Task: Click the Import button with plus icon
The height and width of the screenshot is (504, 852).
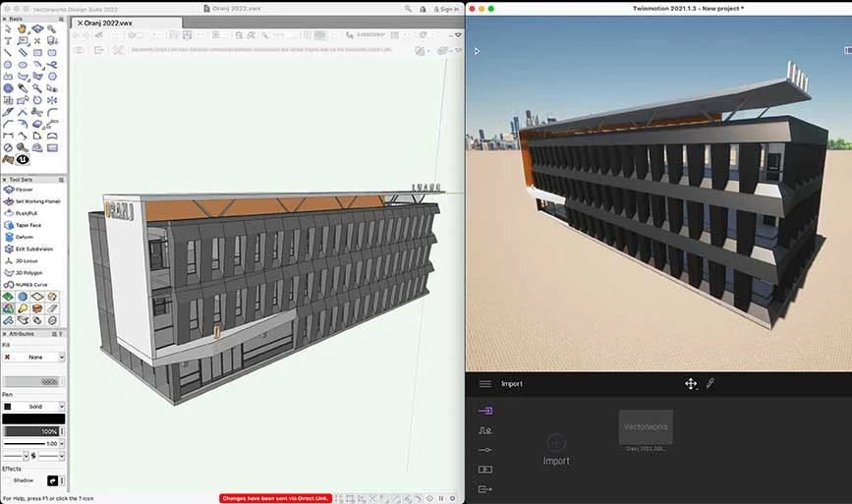Action: (x=556, y=448)
